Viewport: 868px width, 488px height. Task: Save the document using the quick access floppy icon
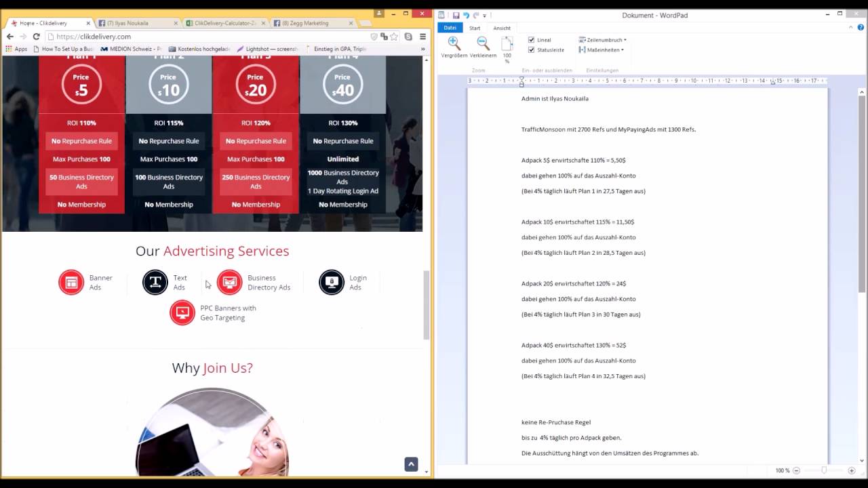coord(456,15)
